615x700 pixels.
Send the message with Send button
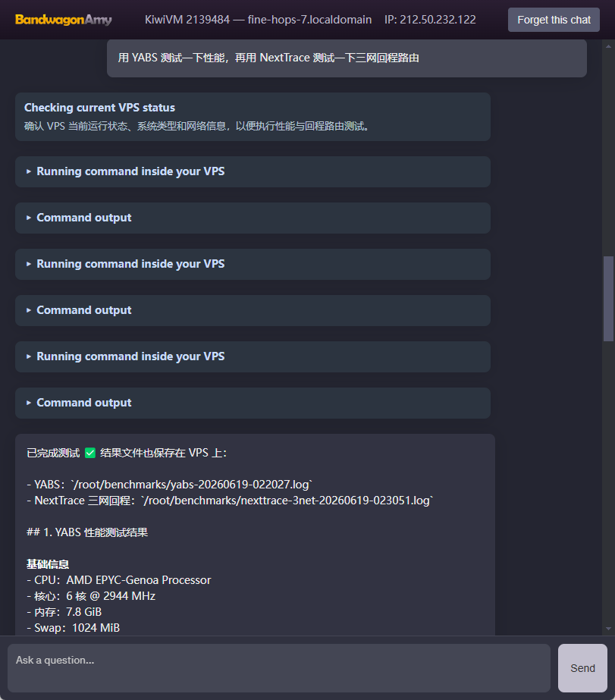tap(582, 668)
